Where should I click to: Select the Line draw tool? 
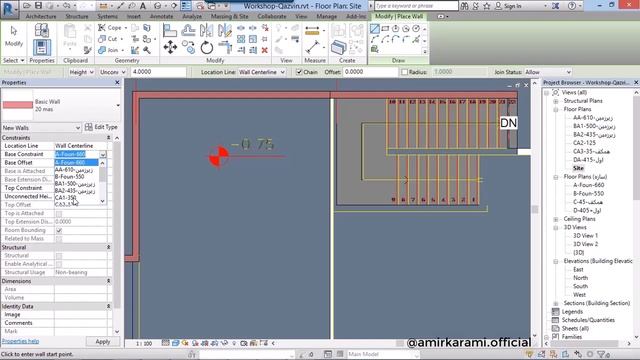tap(375, 29)
